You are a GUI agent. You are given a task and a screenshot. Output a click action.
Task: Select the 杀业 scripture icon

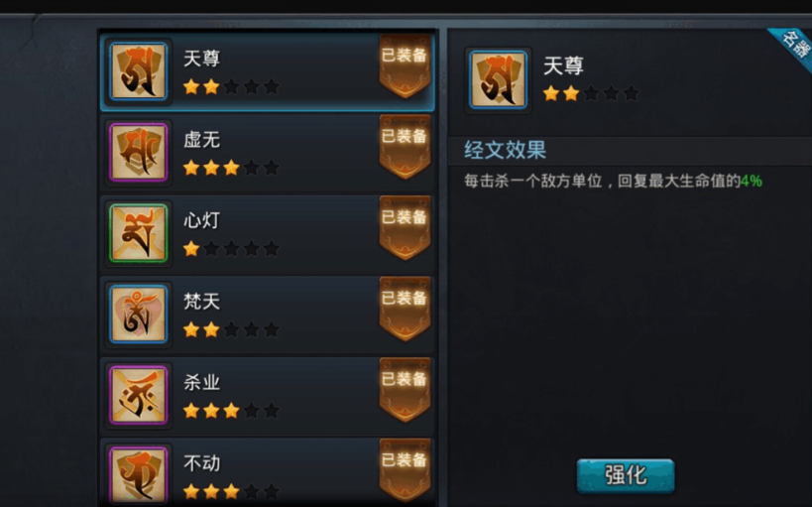click(138, 395)
